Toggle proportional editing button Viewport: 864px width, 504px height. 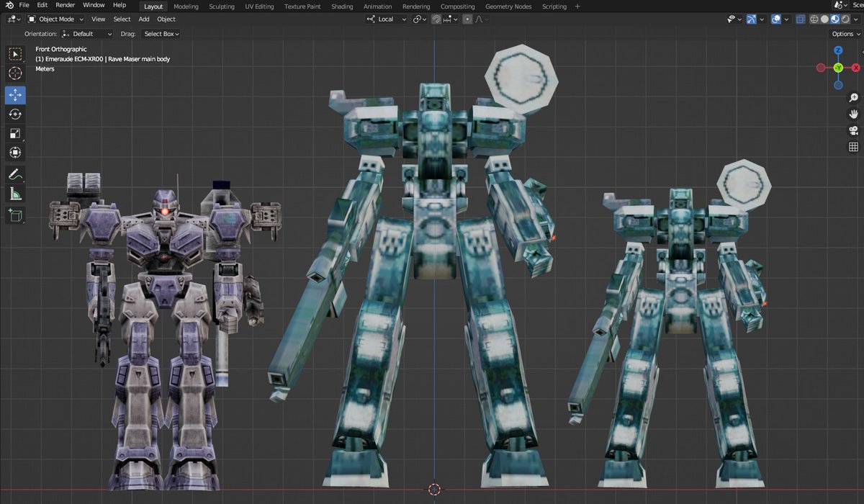coord(467,19)
